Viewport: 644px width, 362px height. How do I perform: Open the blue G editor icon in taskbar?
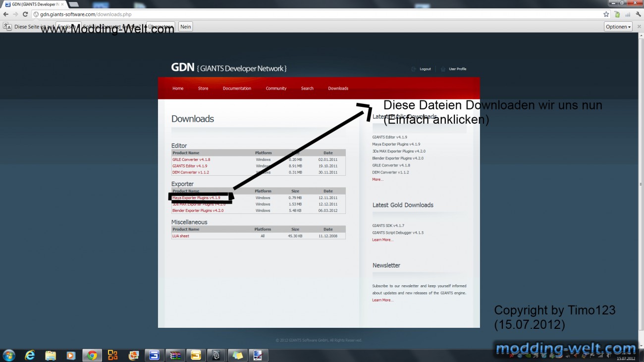(x=154, y=355)
